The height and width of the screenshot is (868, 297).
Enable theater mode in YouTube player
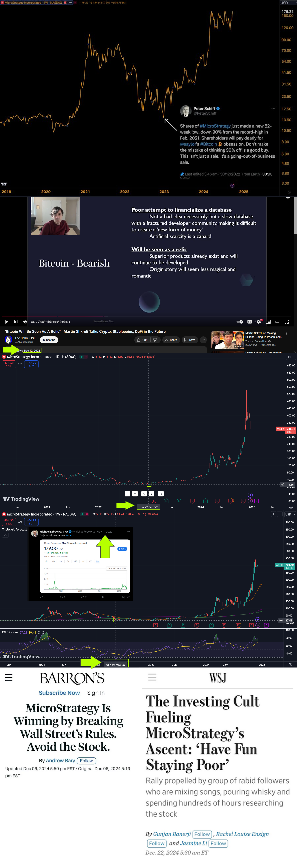(278, 322)
